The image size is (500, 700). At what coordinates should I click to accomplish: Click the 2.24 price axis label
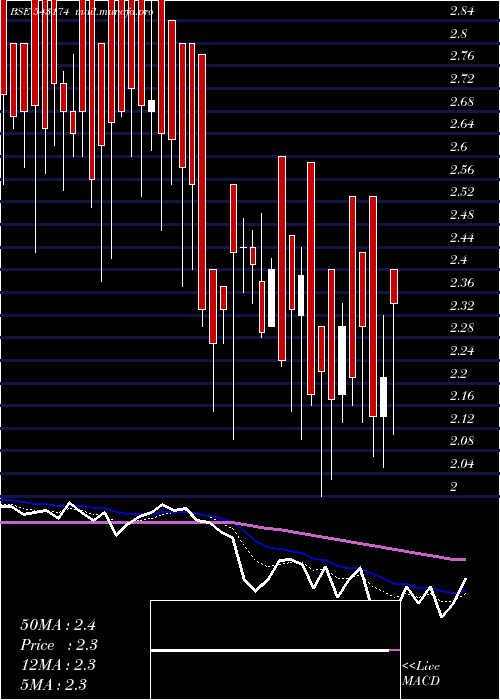pyautogui.click(x=462, y=351)
